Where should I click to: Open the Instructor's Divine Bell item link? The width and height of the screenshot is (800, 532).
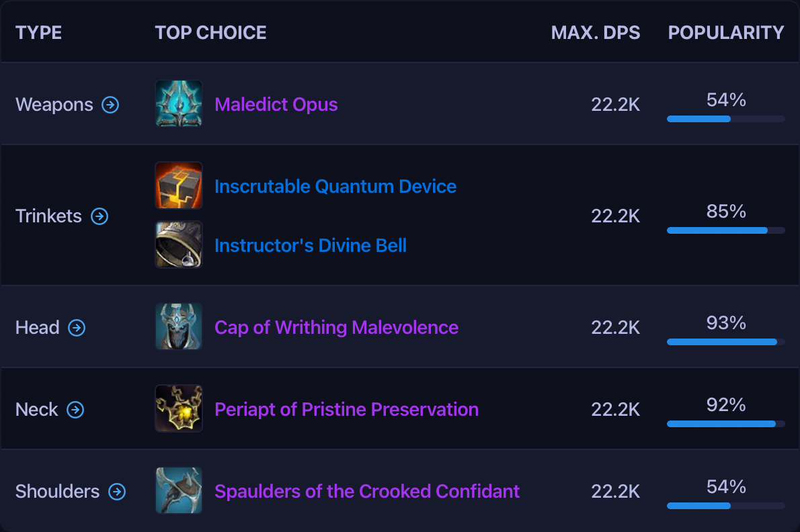click(x=311, y=245)
